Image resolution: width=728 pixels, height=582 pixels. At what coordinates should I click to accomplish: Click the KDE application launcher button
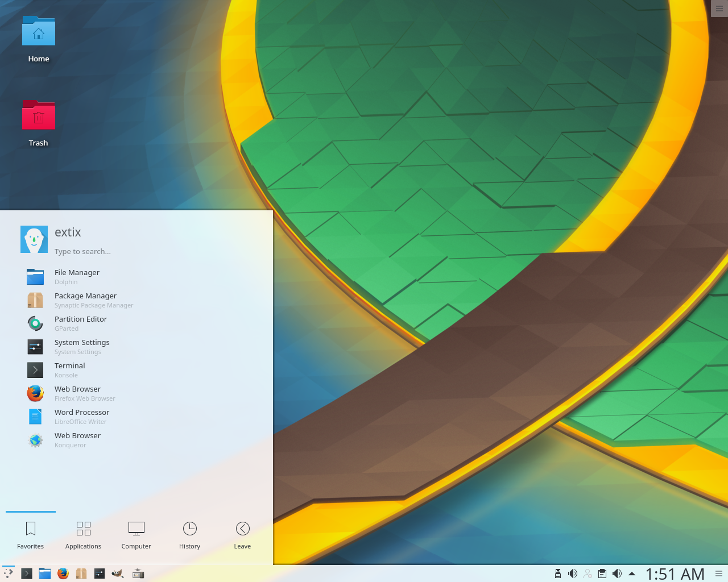8,573
